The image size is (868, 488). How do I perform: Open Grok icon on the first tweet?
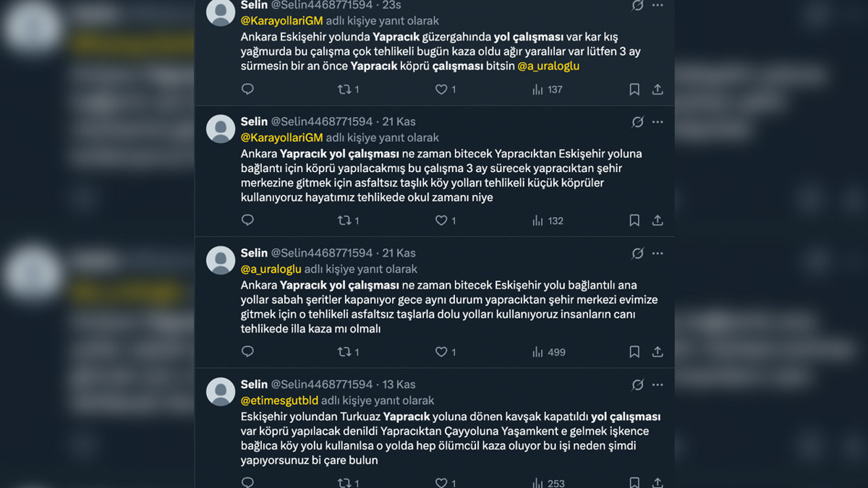pos(637,5)
